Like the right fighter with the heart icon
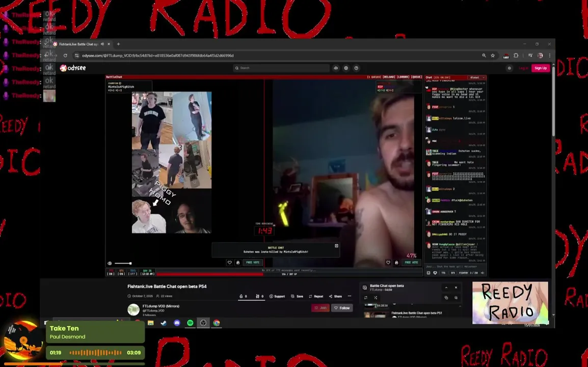The height and width of the screenshot is (367, 588). 388,263
